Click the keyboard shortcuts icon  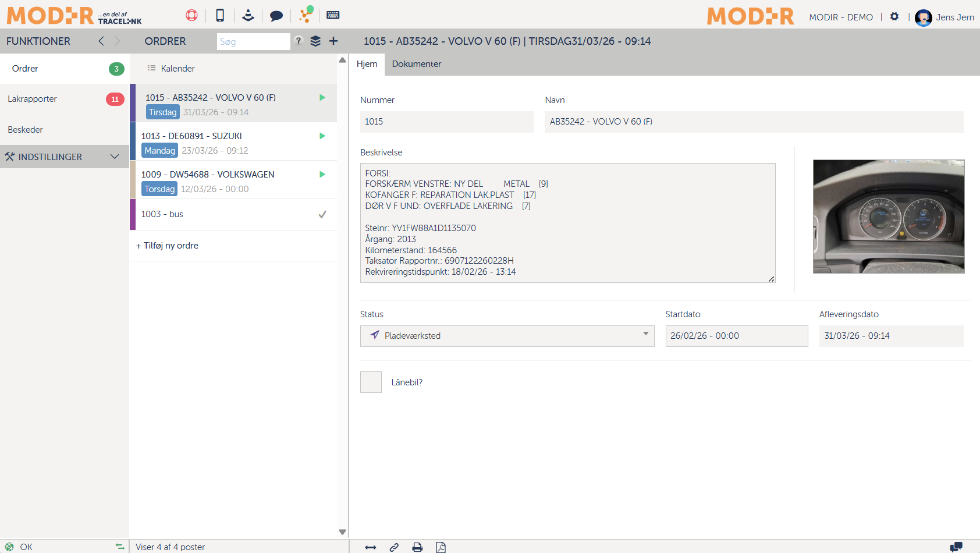coord(333,15)
